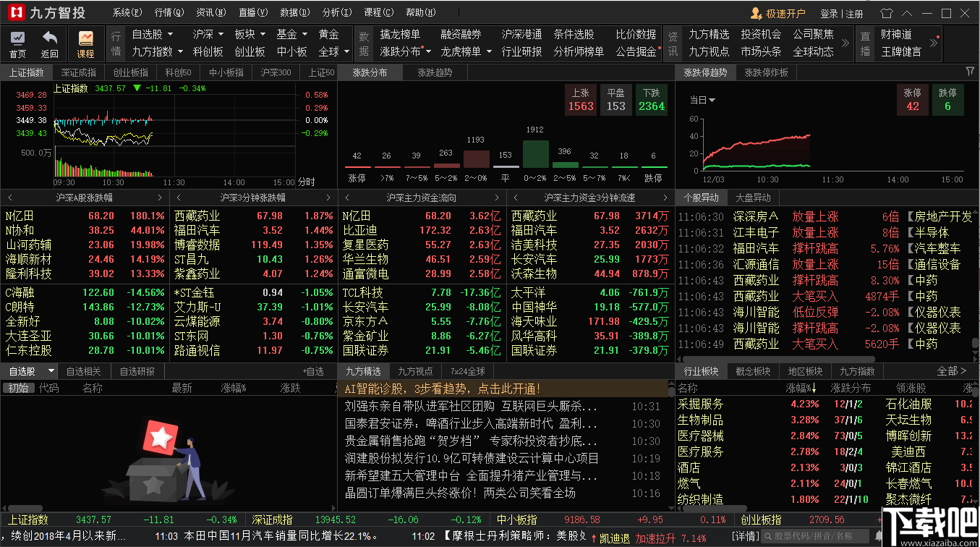
Task: Click the 极速开户 account icon
Action: (757, 13)
